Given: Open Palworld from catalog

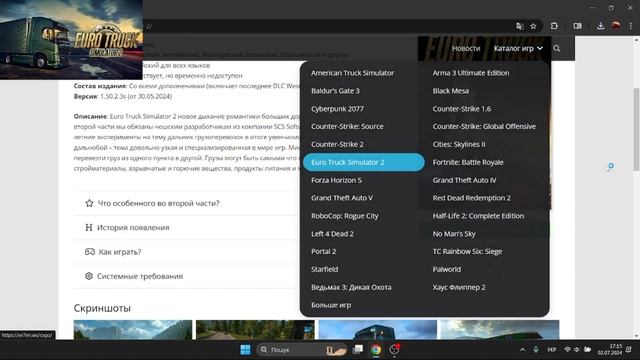Looking at the screenshot, I should 447,269.
